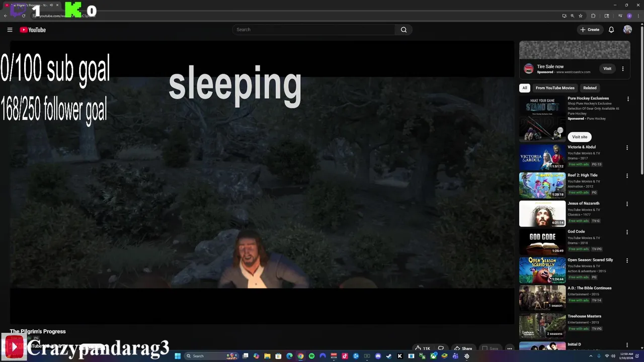
Task: Open the Jesus of Nazareth thumbnail
Action: tap(542, 213)
